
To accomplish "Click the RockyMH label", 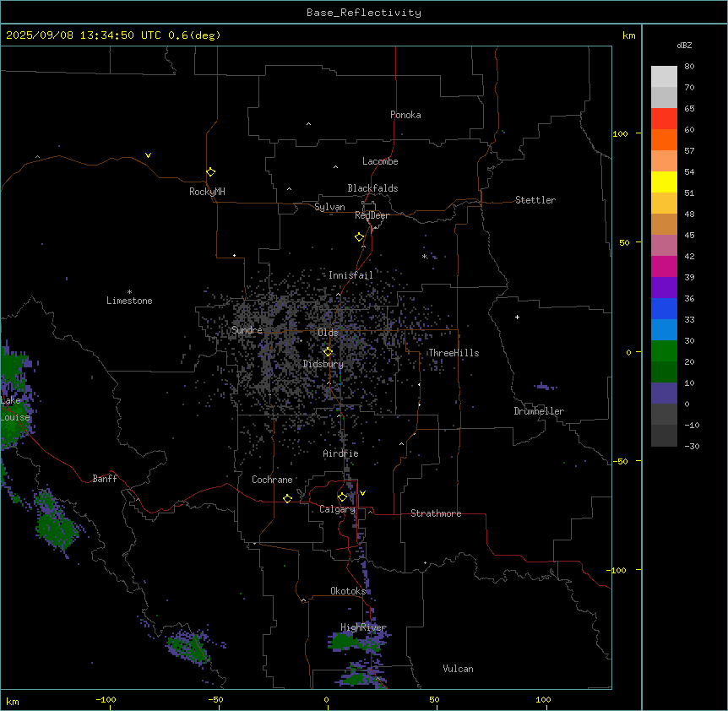I will [x=207, y=192].
